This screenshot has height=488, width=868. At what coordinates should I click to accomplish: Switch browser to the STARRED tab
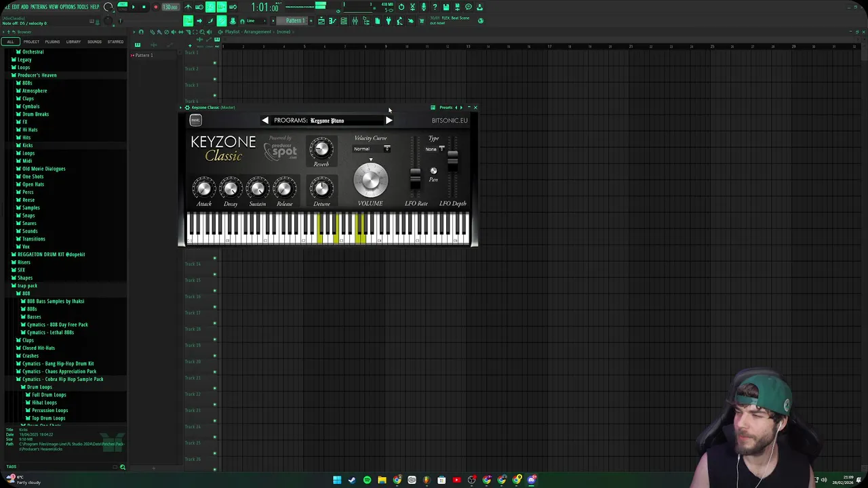(x=115, y=41)
